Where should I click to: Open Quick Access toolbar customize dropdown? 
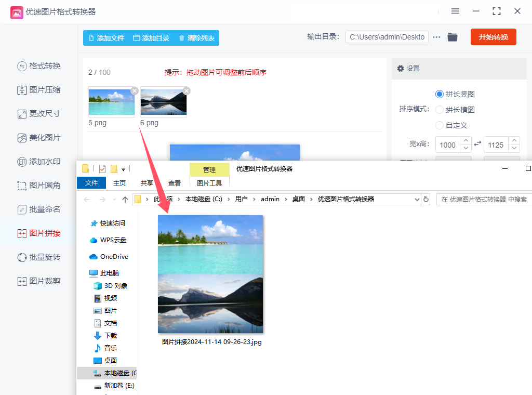124,169
